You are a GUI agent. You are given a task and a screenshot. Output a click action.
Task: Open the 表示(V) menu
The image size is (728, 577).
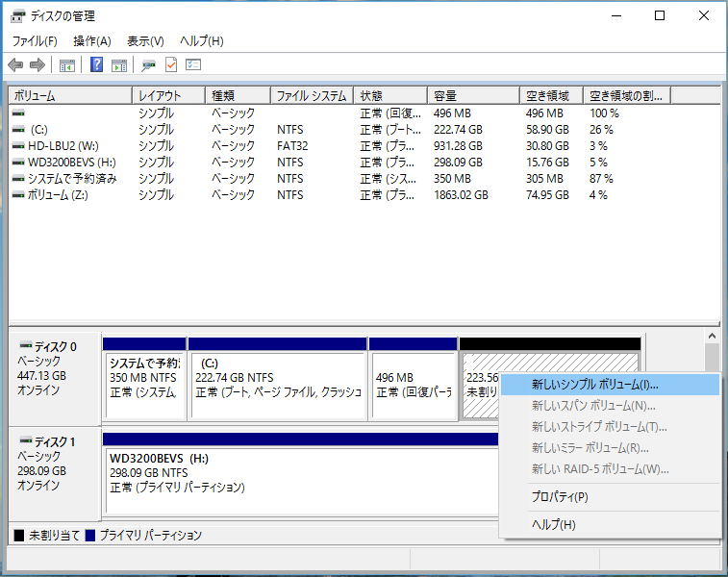coord(145,41)
